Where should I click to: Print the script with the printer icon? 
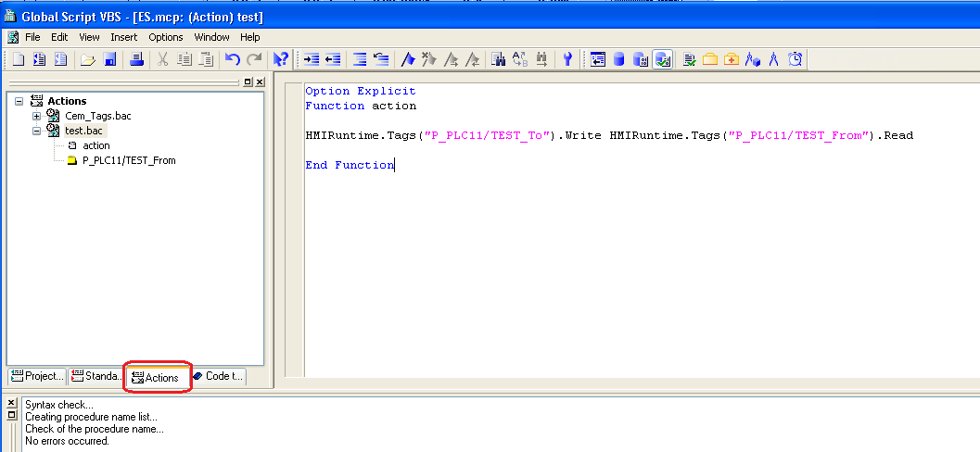coord(137,59)
